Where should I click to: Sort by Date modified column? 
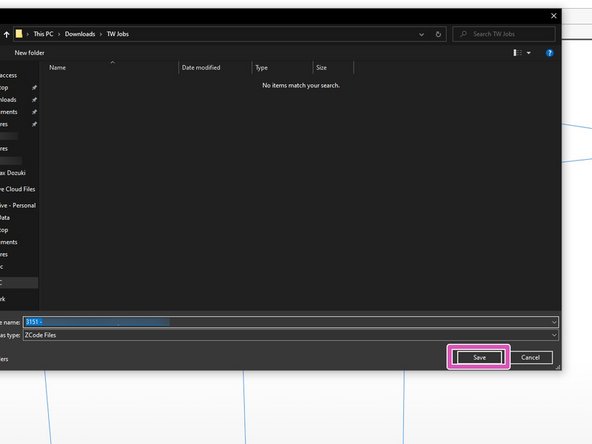click(201, 68)
